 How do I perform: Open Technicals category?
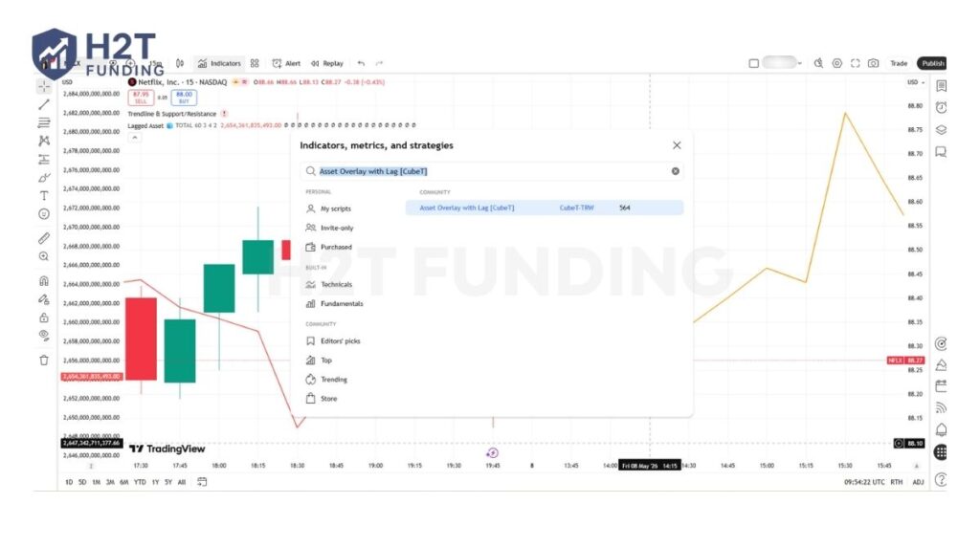point(329,285)
